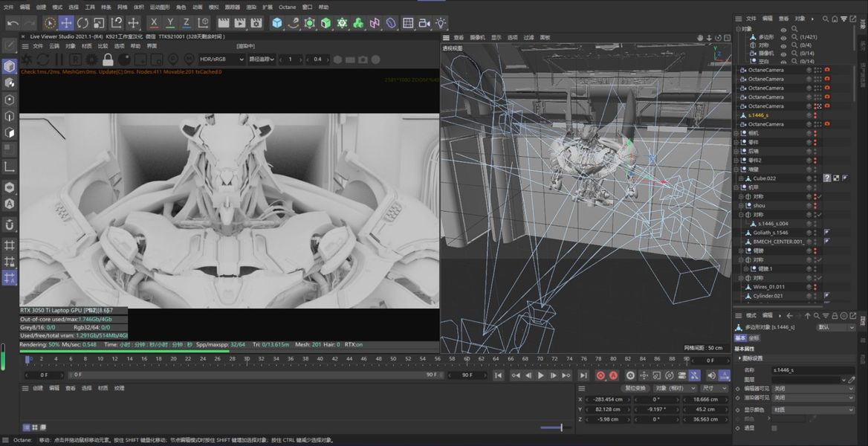Click the 复位变换 button
This screenshot has height=446, width=868.
tap(635, 388)
